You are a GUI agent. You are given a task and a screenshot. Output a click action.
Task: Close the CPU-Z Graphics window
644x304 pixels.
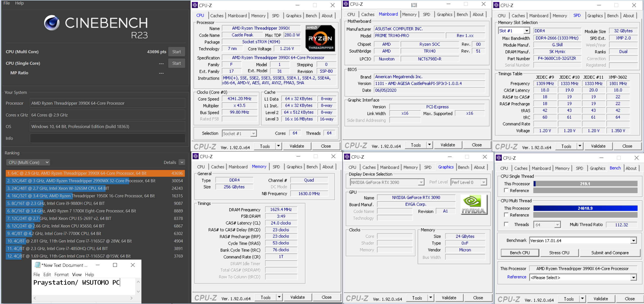click(485, 157)
